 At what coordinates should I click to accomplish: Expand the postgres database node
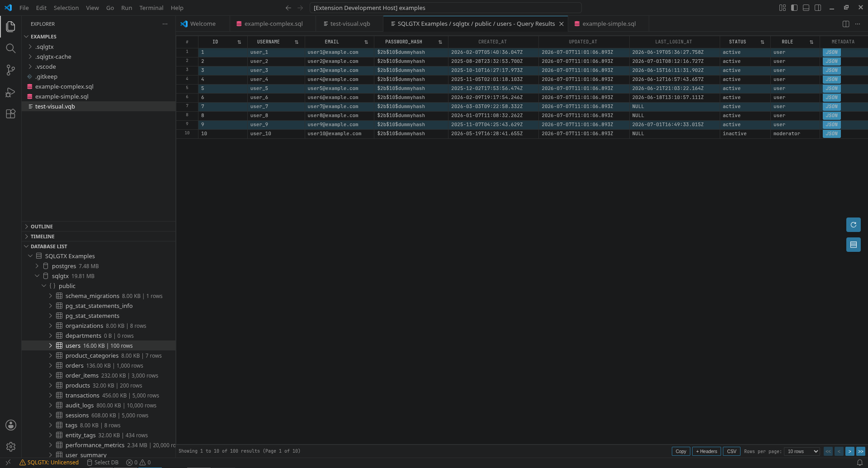(x=37, y=266)
